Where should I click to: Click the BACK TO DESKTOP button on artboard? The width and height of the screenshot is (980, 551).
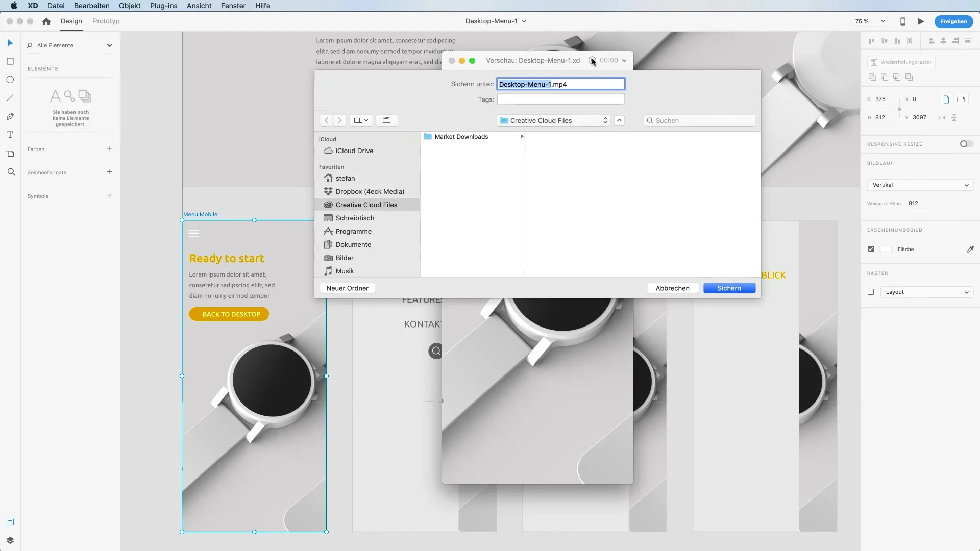pos(229,314)
